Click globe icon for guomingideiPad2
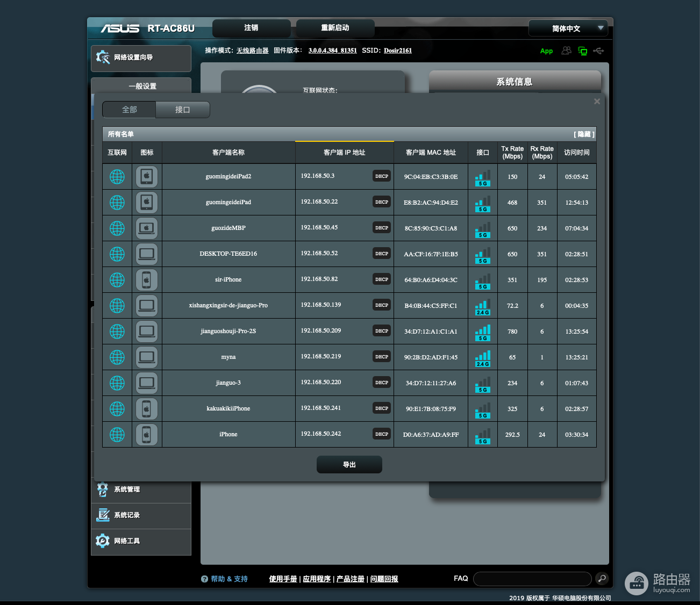Image resolution: width=700 pixels, height=605 pixels. coord(117,177)
